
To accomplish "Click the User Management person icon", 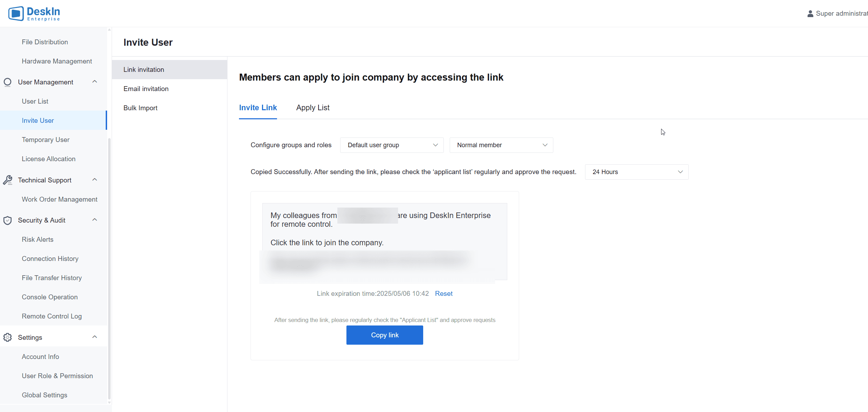I will (8, 82).
